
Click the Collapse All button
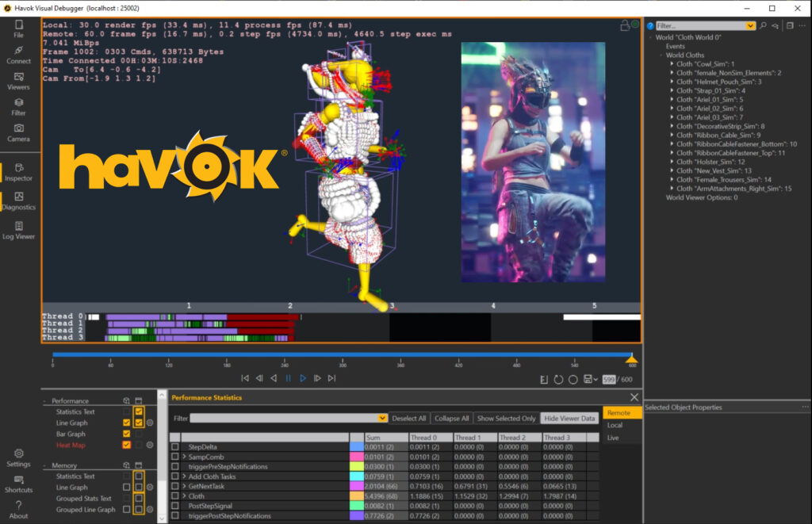tap(451, 419)
